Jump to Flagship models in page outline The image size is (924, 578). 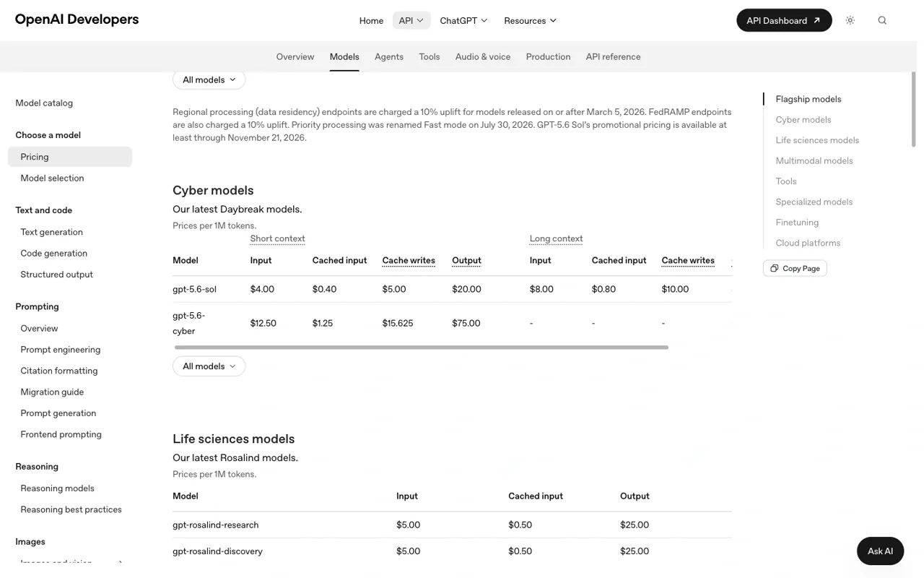click(x=808, y=99)
